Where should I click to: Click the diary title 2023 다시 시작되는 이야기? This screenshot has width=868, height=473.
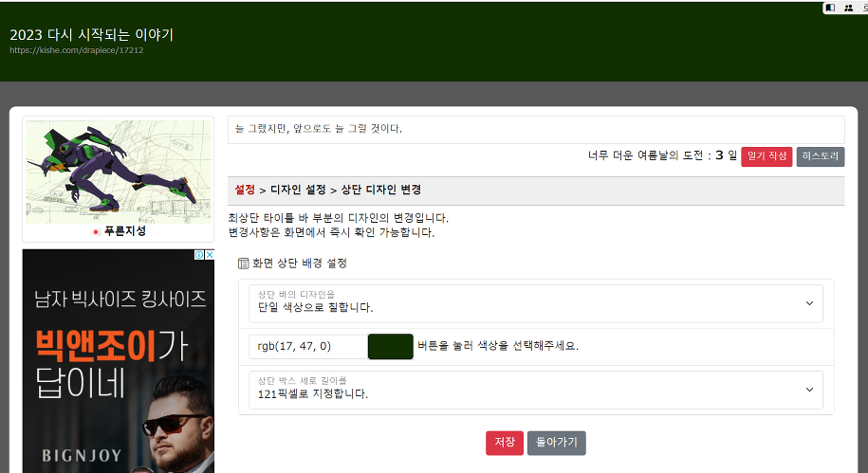tap(91, 35)
